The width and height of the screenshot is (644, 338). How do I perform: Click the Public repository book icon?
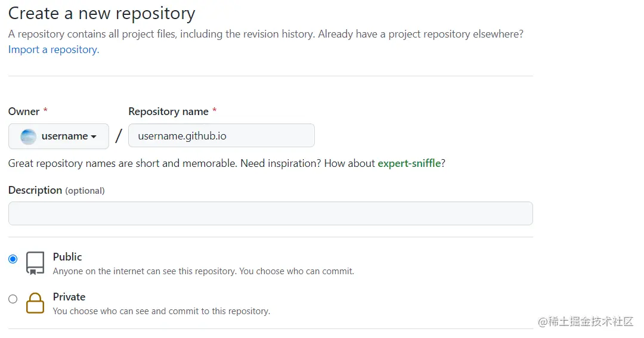35,263
